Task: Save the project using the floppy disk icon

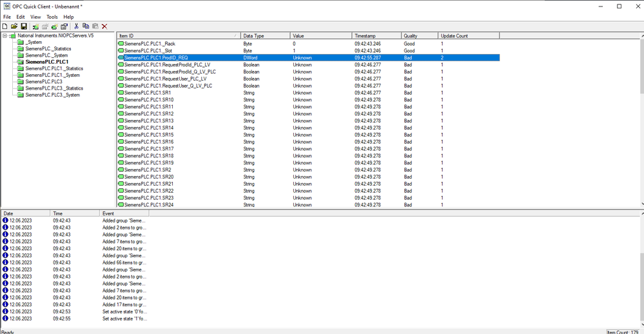Action: tap(24, 26)
